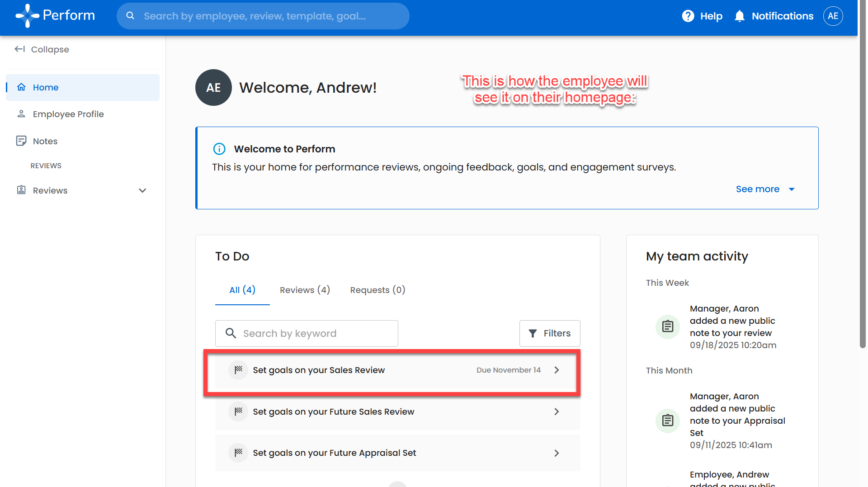This screenshot has height=487, width=868.
Task: Click the 'This Month' label
Action: click(x=669, y=370)
